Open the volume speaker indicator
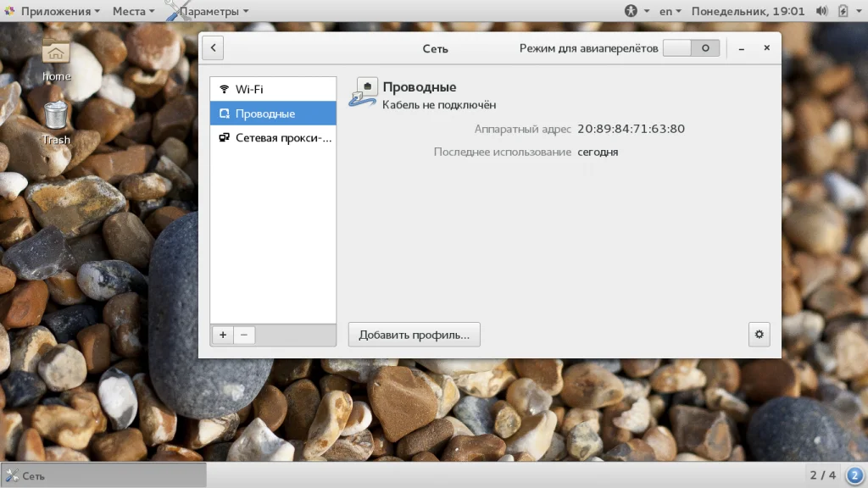 coord(821,11)
